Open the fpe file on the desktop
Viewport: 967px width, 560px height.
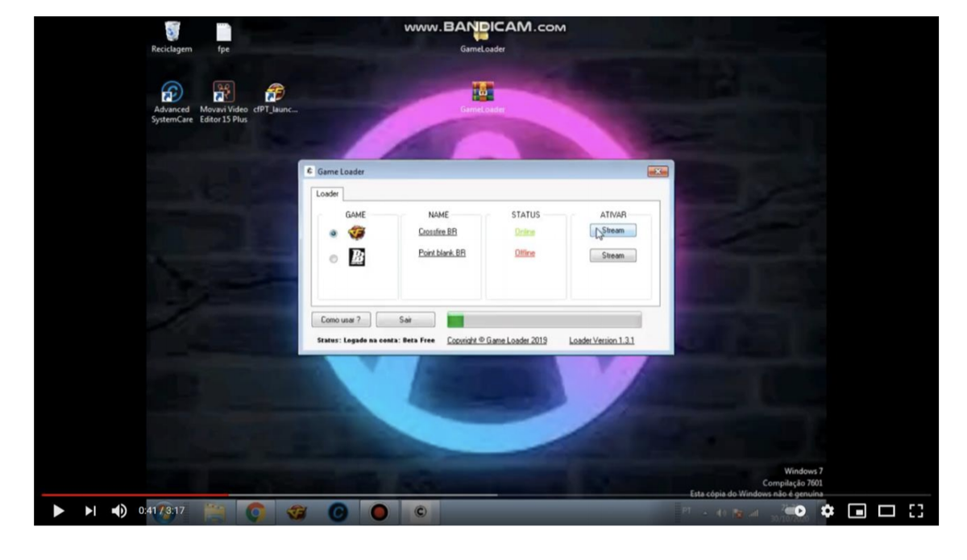point(222,32)
